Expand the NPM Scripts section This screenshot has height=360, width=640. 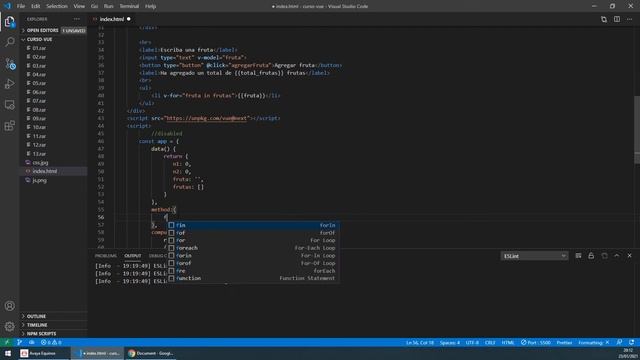pyautogui.click(x=54, y=333)
